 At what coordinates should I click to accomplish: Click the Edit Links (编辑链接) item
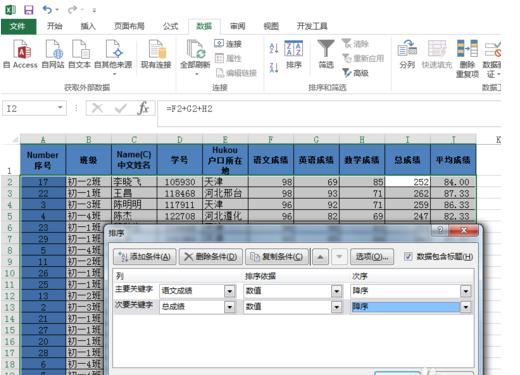pyautogui.click(x=236, y=73)
